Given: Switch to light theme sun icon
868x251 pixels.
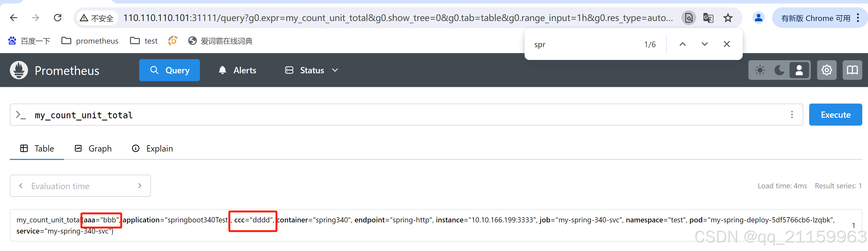Looking at the screenshot, I should (760, 70).
